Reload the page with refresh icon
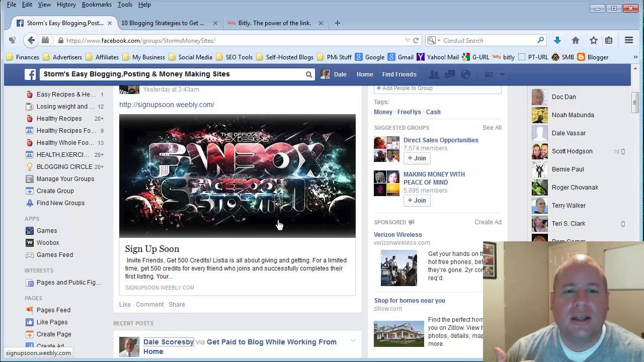The image size is (644, 362). coord(416,40)
